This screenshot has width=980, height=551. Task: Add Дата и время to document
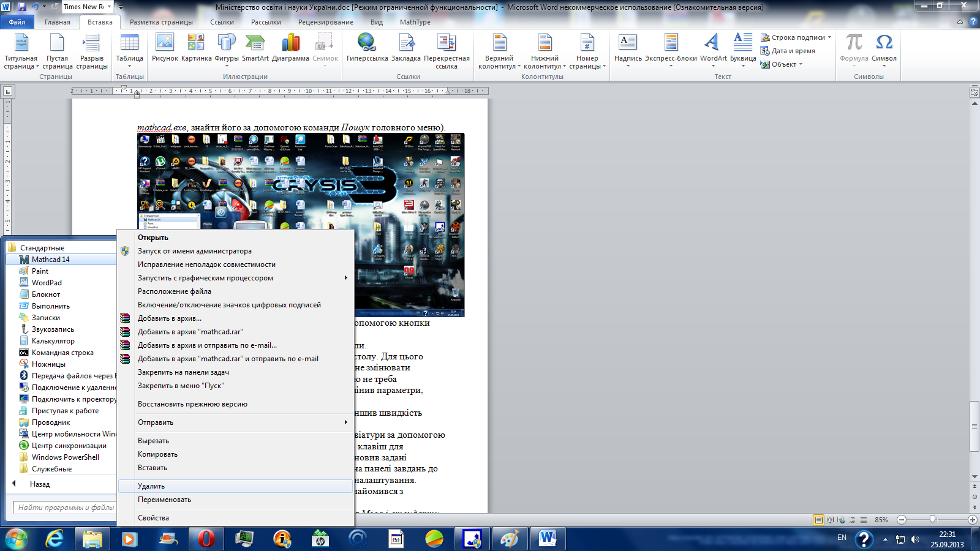788,51
